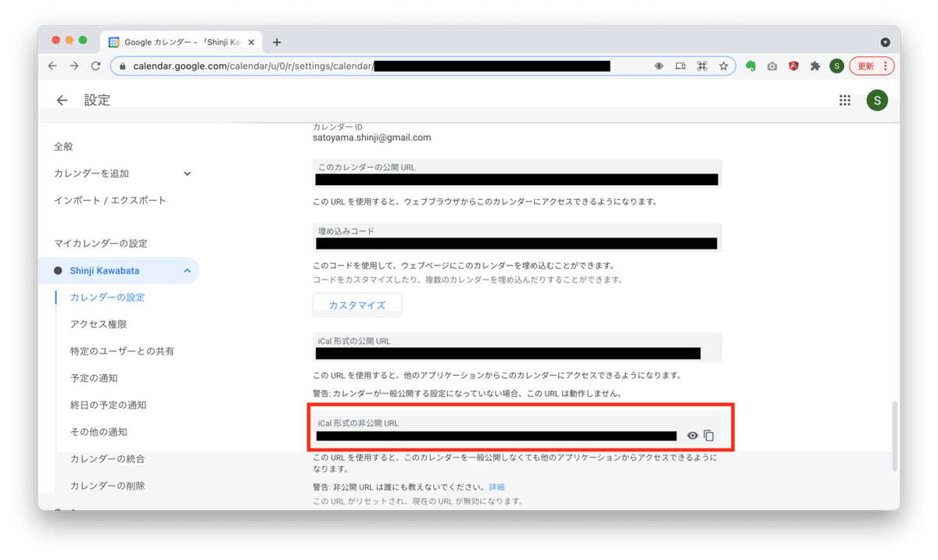
Task: Go to その他の通知
Action: tap(98, 432)
